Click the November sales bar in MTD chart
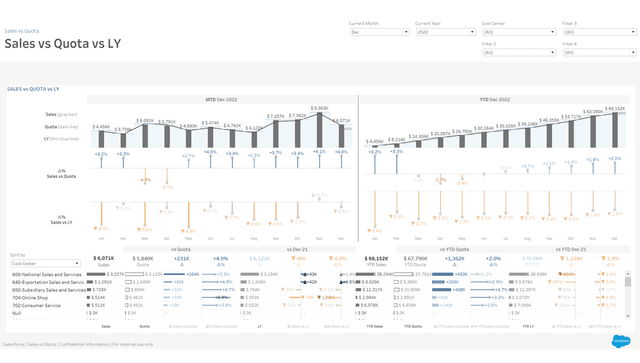Screen dimensions: 640x363 click(319, 130)
